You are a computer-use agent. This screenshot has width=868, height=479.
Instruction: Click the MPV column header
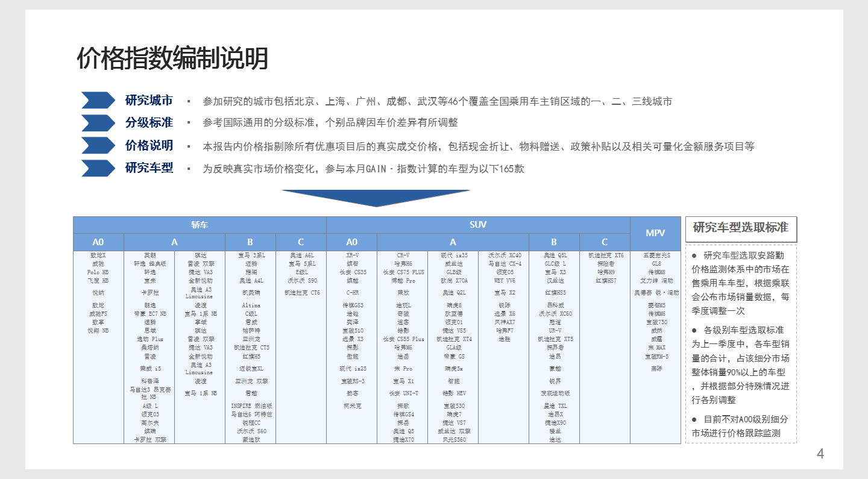[656, 233]
